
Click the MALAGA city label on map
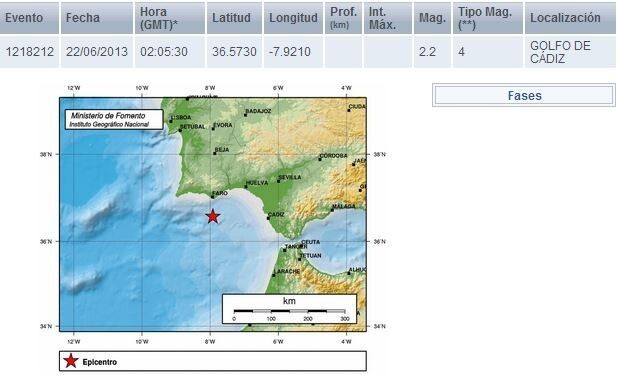click(344, 206)
